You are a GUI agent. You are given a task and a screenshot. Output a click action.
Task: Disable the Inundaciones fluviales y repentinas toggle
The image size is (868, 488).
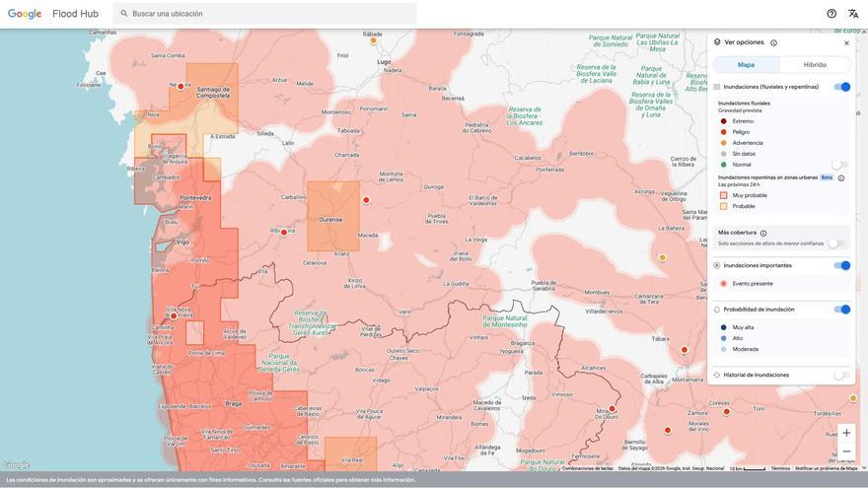tap(841, 87)
